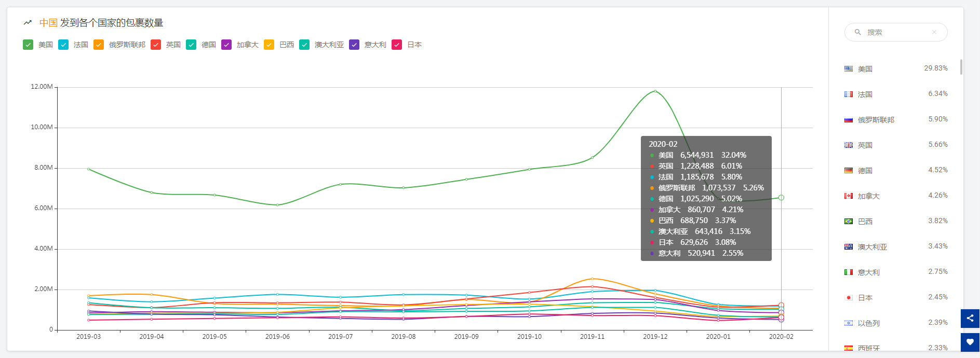Toggle the 俄罗斯联邦 legend checkbox
Screen dimensions: 980x358
99,45
